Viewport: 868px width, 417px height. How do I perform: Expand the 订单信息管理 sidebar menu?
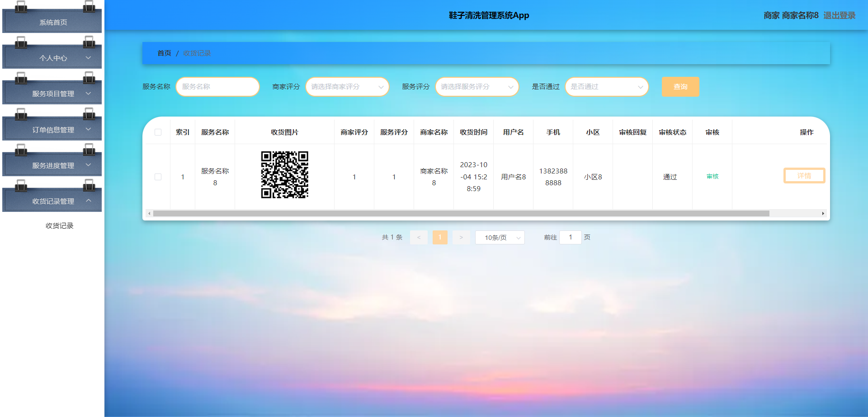52,130
